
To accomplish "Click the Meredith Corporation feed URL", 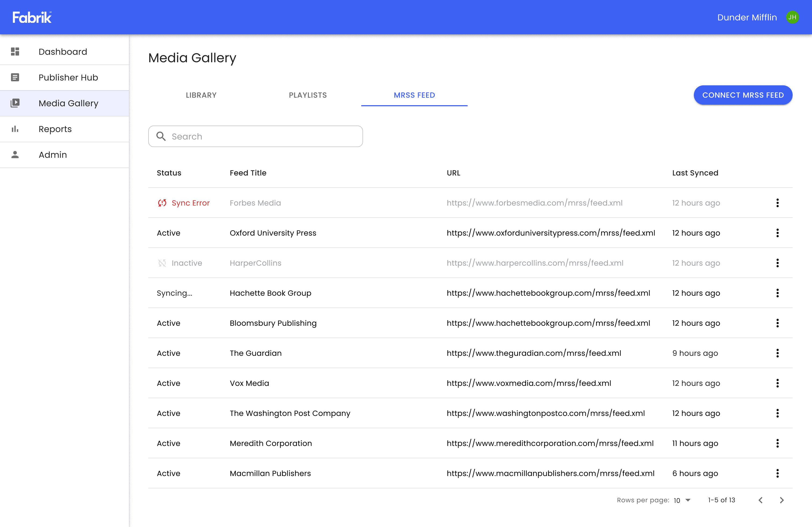I will [x=550, y=443].
